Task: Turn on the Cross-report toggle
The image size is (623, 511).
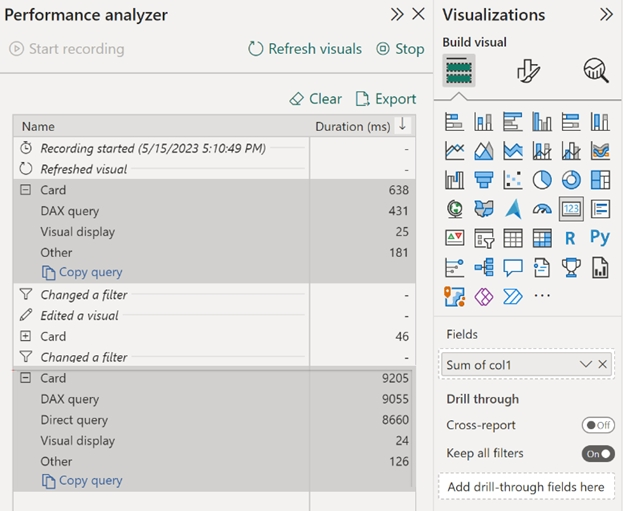Action: [598, 425]
